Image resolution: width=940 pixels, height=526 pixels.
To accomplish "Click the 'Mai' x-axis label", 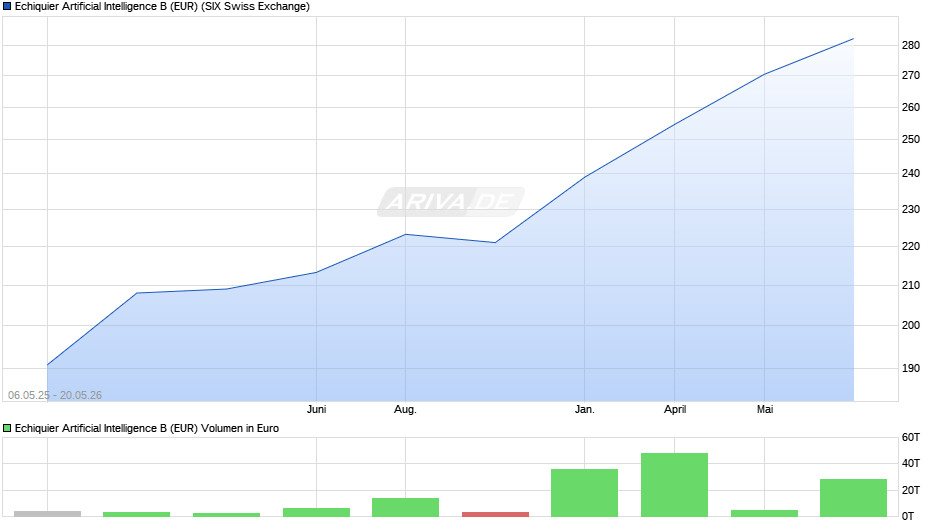I will pos(765,409).
